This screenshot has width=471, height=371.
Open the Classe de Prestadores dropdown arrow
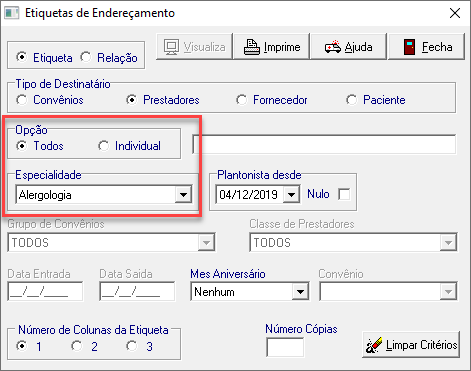click(x=448, y=243)
